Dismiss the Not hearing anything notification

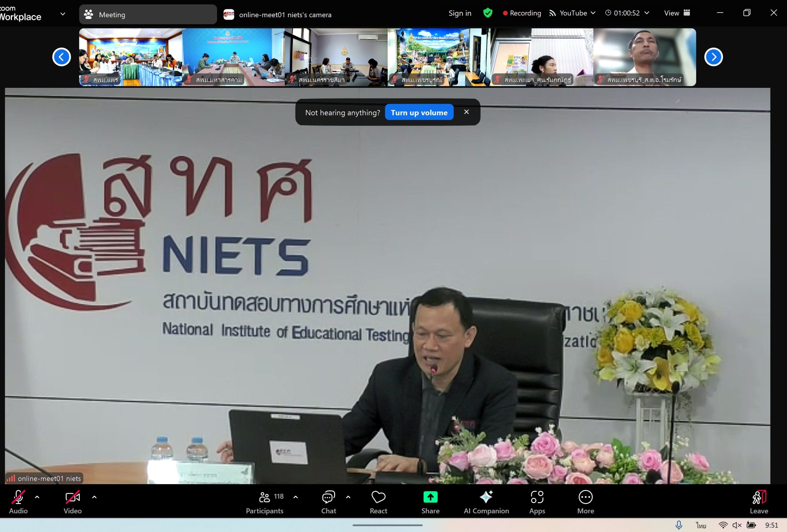click(466, 112)
